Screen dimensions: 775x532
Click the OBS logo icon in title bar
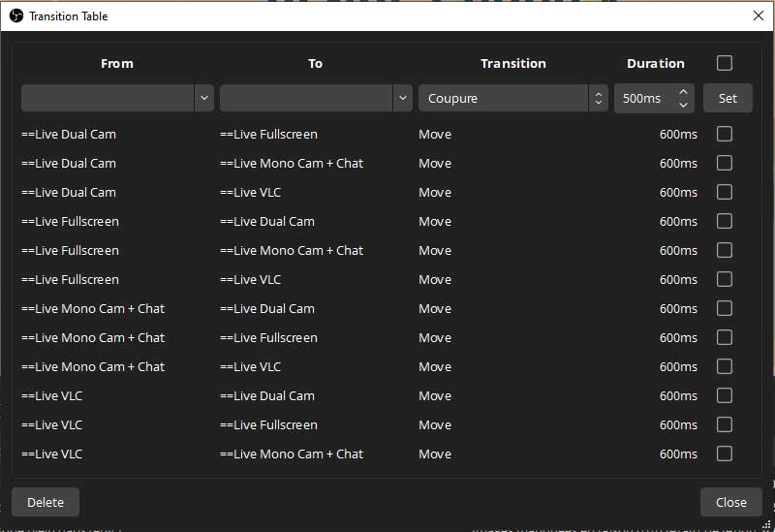click(15, 16)
